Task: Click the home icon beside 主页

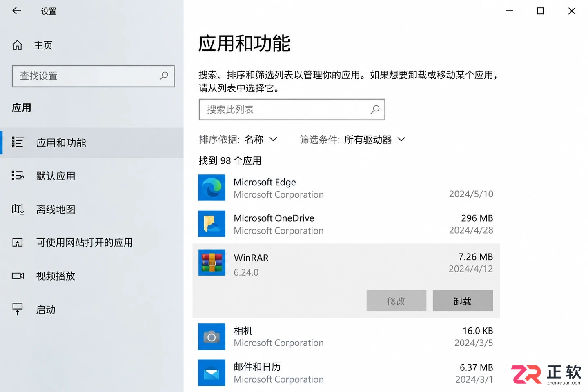Action: pyautogui.click(x=17, y=45)
